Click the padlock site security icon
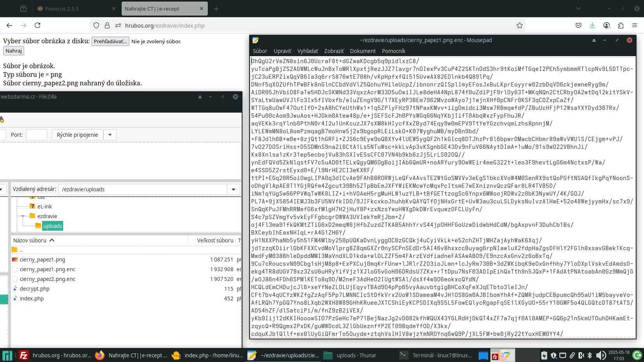The image size is (644, 362). coord(107,25)
